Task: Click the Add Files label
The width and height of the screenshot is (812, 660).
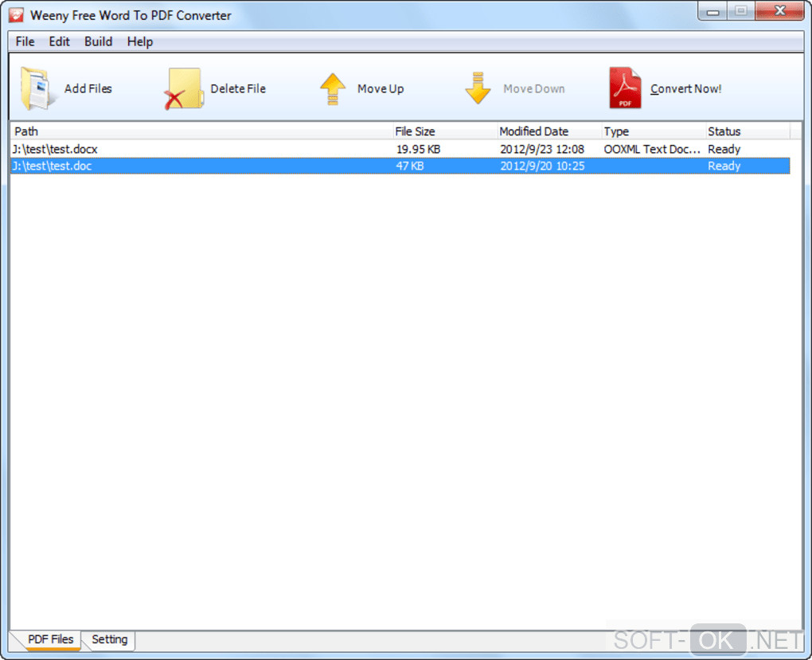Action: coord(88,88)
